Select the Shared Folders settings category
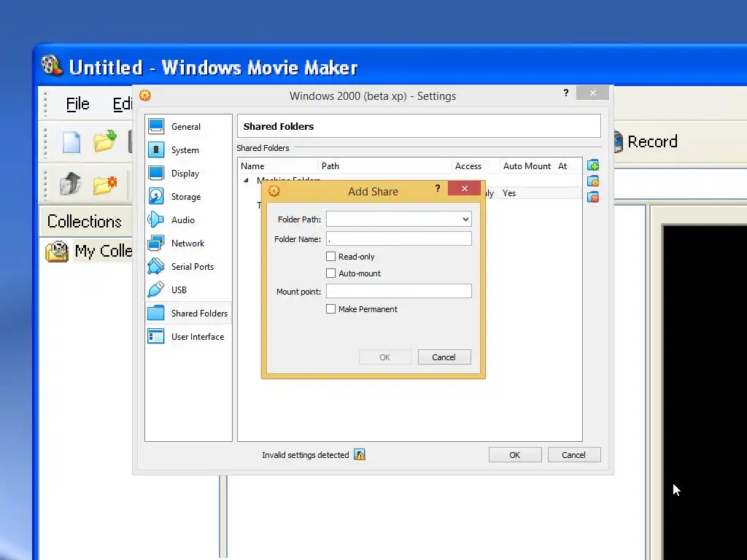This screenshot has height=560, width=747. coord(188,314)
